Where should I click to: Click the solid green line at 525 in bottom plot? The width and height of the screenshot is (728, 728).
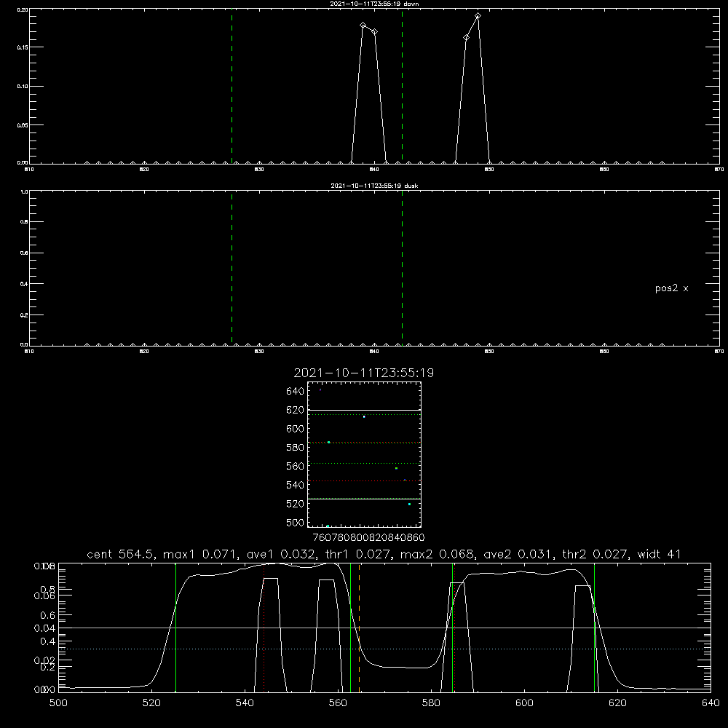[x=175, y=628]
